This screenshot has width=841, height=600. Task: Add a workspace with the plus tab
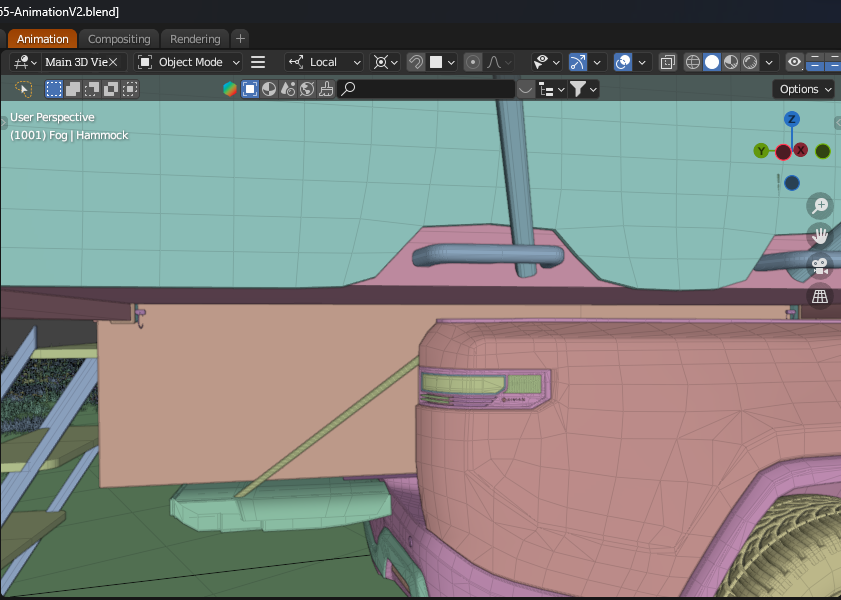[x=240, y=39]
